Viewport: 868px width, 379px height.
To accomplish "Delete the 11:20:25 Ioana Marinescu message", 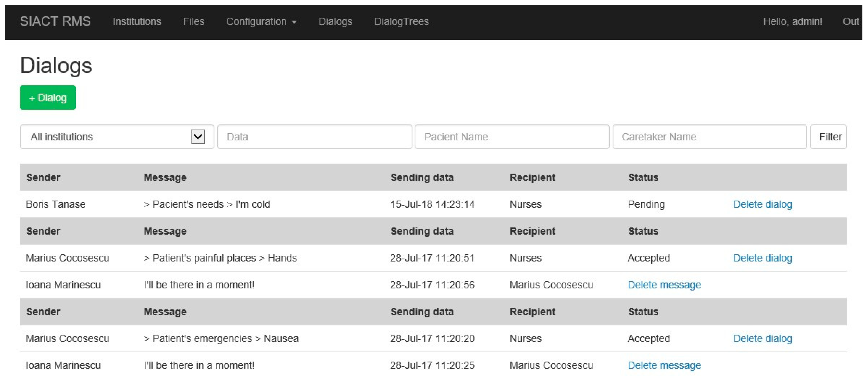I will [664, 365].
